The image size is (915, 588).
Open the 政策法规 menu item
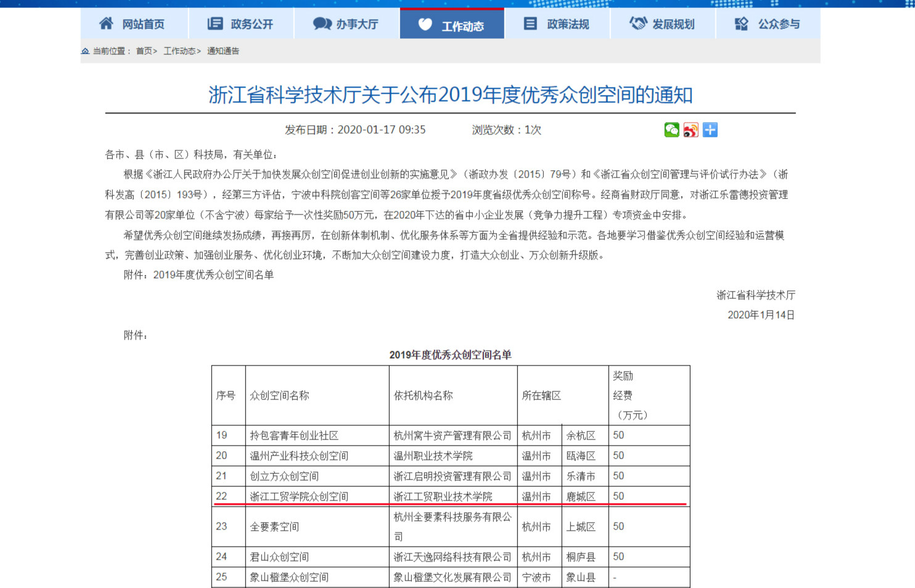tap(568, 24)
